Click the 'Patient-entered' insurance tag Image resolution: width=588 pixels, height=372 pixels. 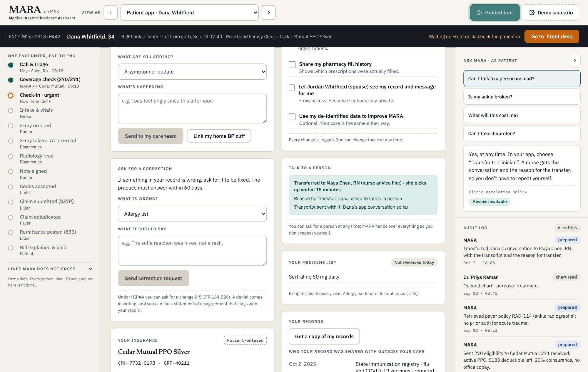[245, 340]
